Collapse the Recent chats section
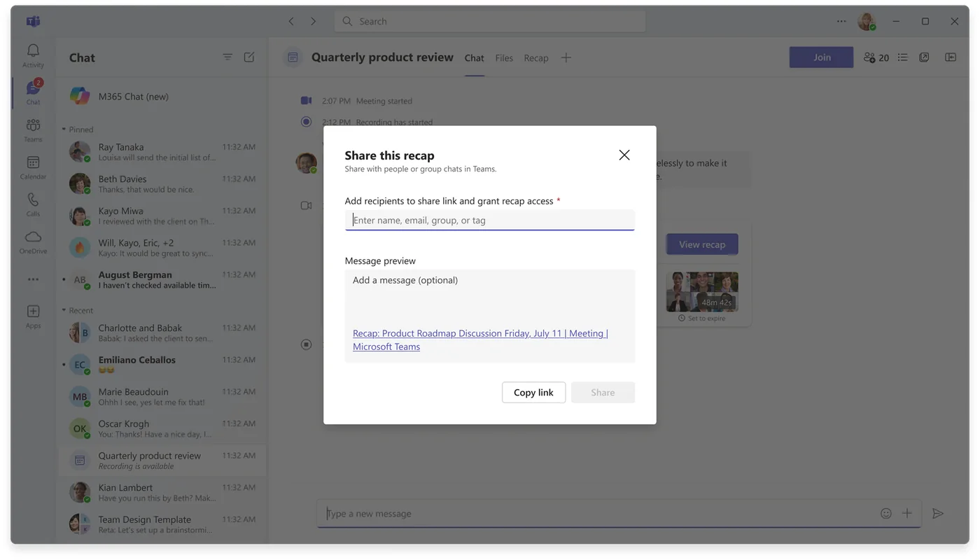The image size is (980, 560). point(77,310)
